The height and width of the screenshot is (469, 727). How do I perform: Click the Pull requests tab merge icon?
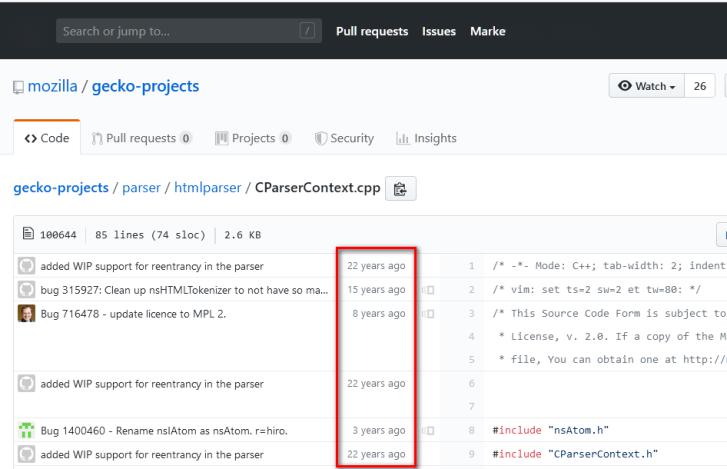[97, 139]
